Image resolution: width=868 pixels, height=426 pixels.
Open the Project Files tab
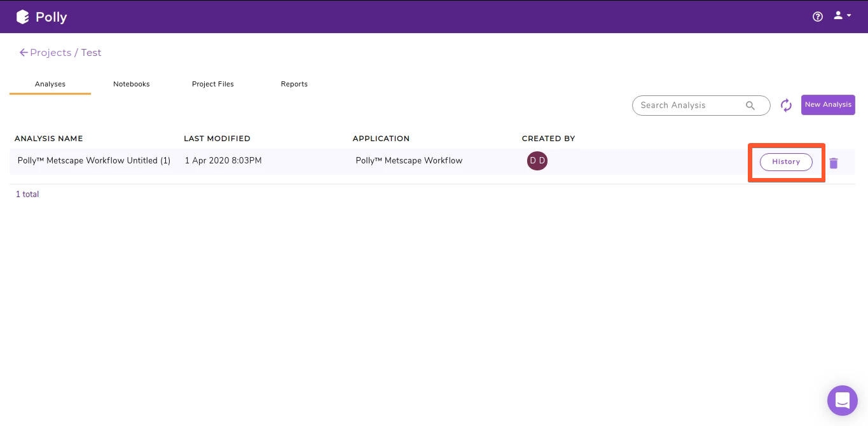pyautogui.click(x=213, y=83)
